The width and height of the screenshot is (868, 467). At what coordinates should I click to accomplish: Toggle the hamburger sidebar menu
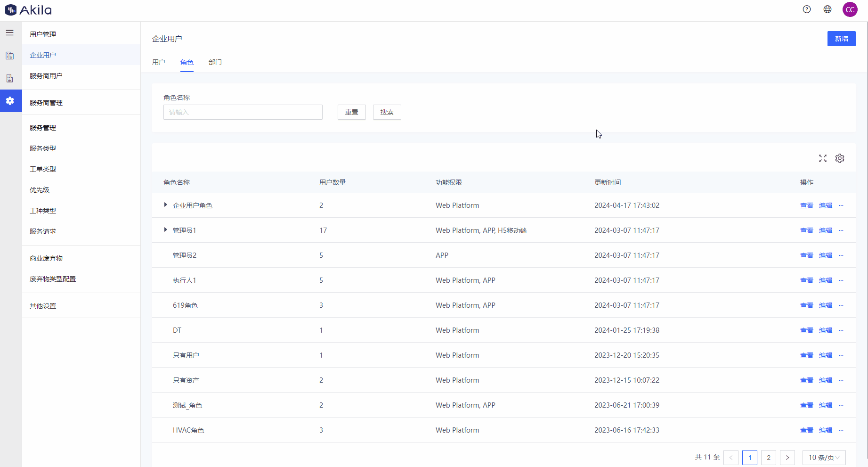pyautogui.click(x=9, y=33)
